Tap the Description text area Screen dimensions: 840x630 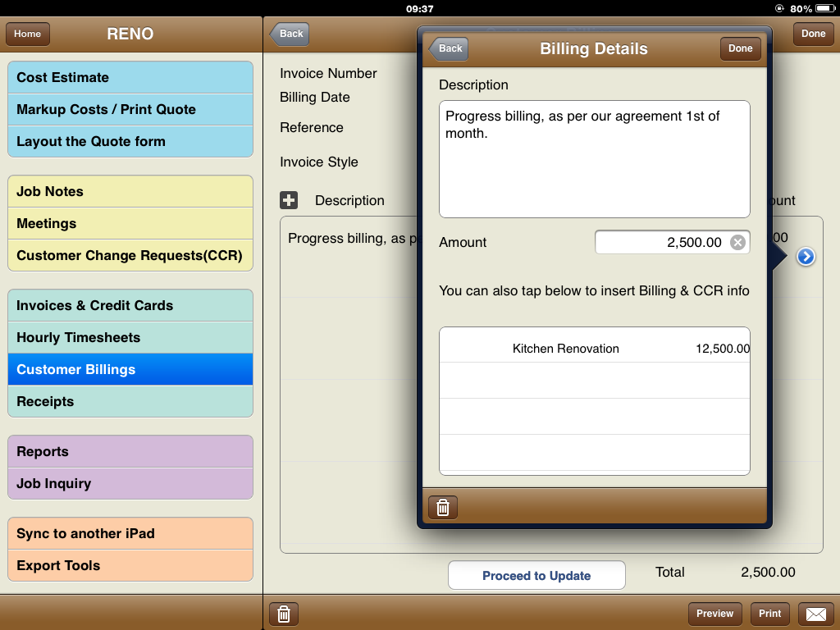(x=595, y=159)
